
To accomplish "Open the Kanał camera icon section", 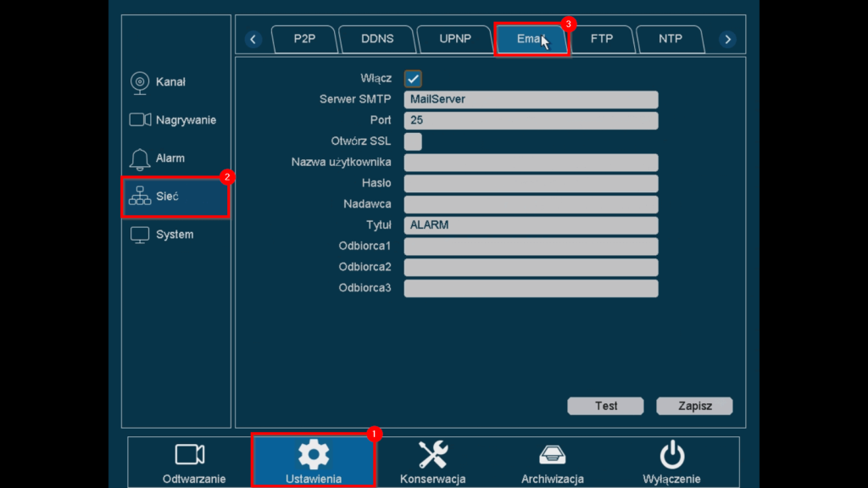I will 140,82.
